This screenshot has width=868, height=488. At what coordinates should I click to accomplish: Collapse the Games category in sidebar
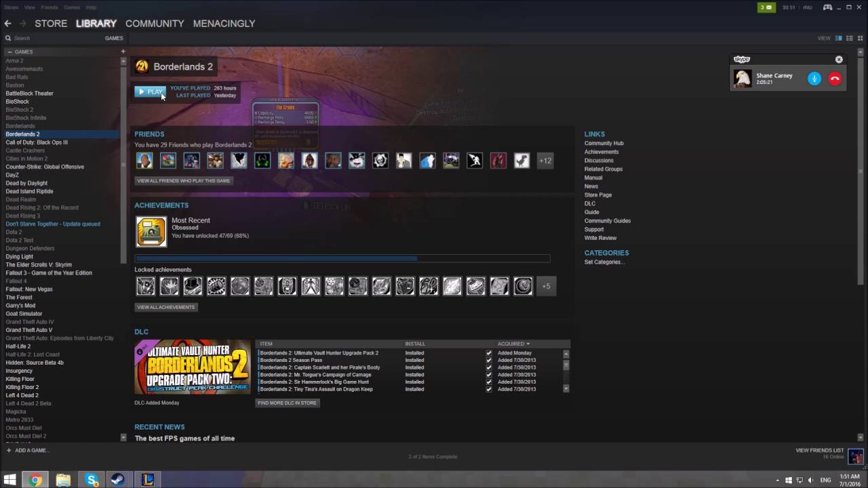pyautogui.click(x=9, y=52)
